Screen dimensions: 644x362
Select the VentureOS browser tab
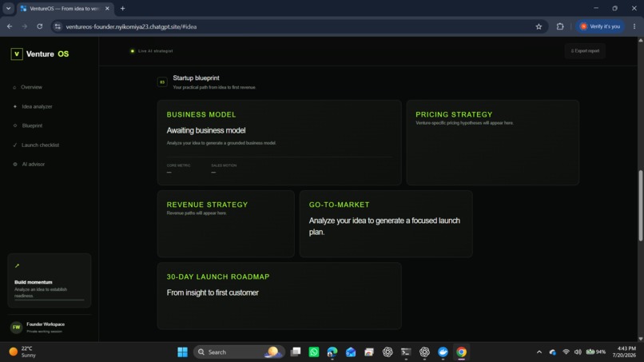click(65, 8)
